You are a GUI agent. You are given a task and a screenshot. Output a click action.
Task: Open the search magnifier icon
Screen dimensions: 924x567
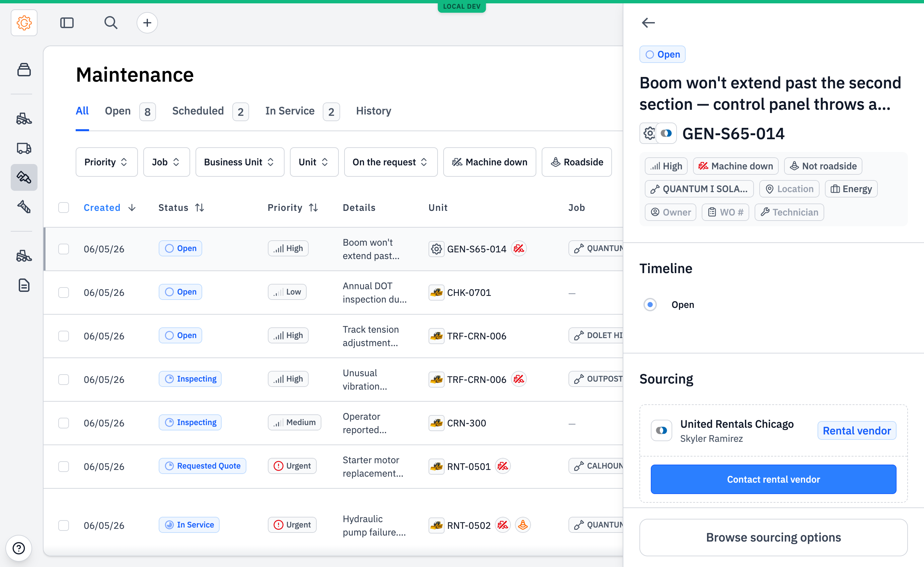pyautogui.click(x=110, y=23)
